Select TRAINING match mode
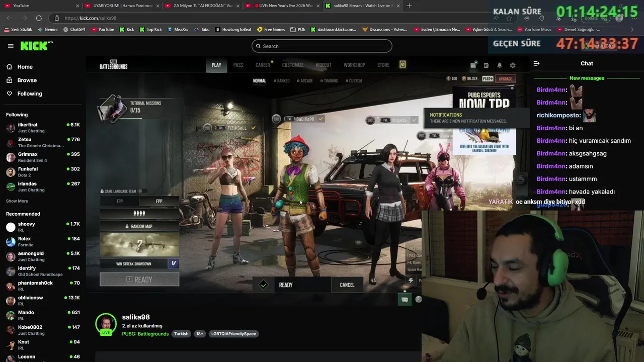Image resolution: width=644 pixels, height=362 pixels. [x=329, y=80]
